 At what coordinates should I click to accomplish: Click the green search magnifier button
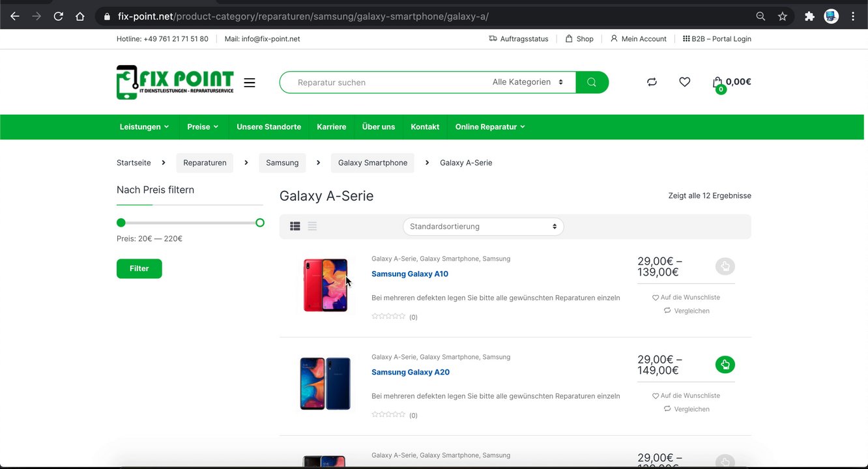(x=592, y=82)
